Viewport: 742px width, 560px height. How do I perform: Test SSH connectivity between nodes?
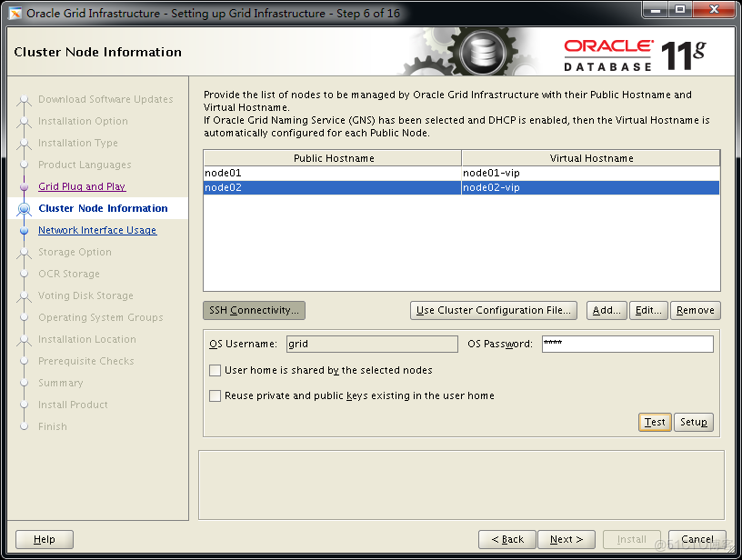coord(655,422)
